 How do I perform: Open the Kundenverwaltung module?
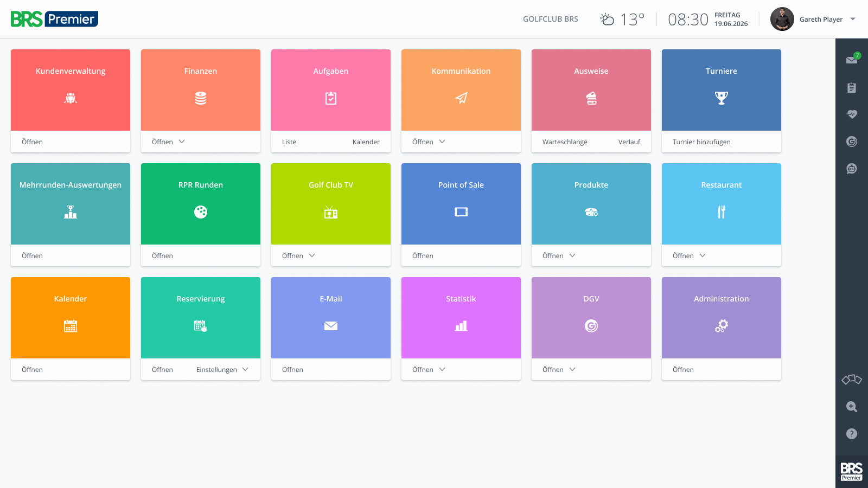(x=71, y=90)
